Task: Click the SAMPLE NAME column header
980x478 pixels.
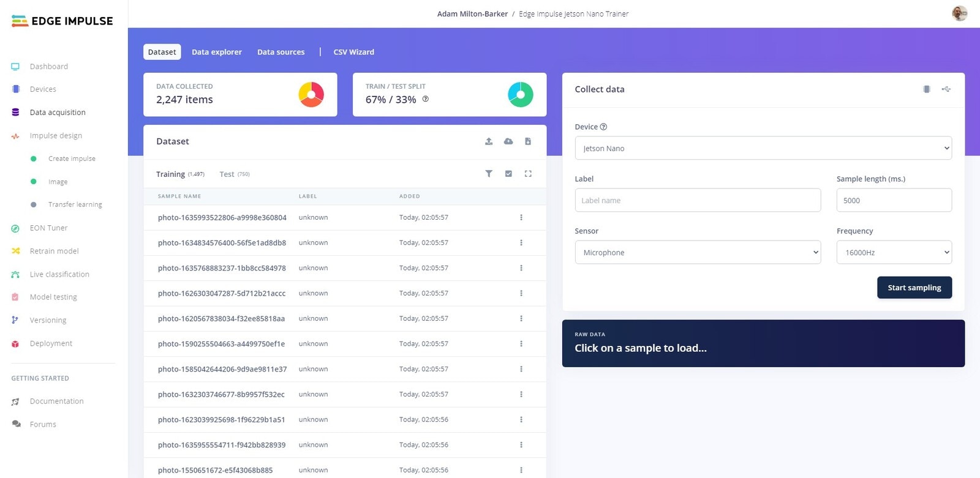Action: click(179, 196)
